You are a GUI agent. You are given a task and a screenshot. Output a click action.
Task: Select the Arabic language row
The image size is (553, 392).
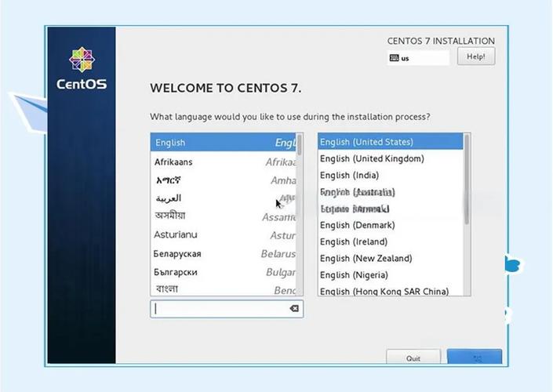point(224,198)
